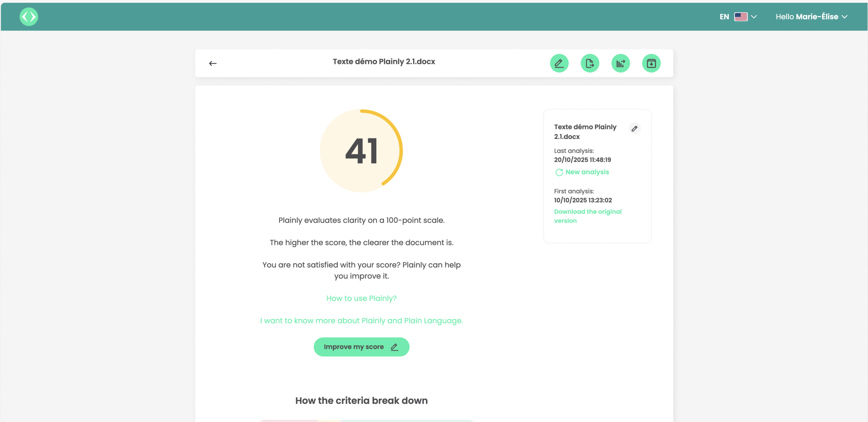868x422 pixels.
Task: Click the archive download icon
Action: point(651,63)
